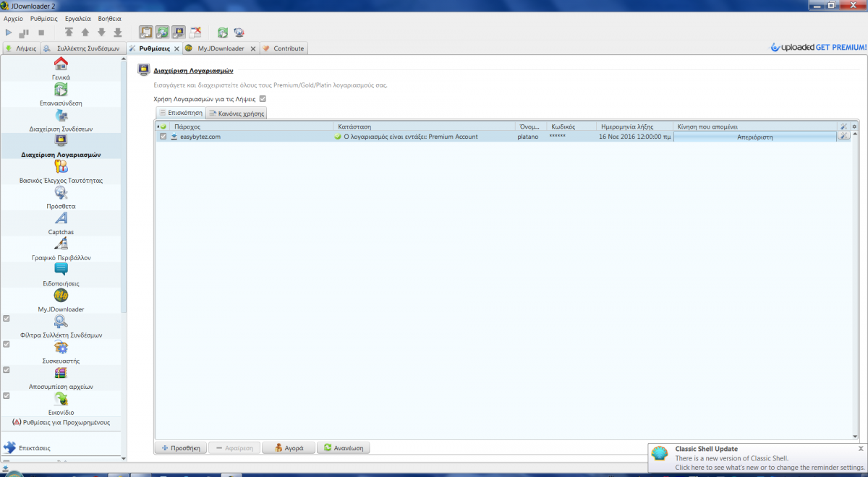Toggle the clipboard monitoring toolbar icon

pyautogui.click(x=146, y=33)
